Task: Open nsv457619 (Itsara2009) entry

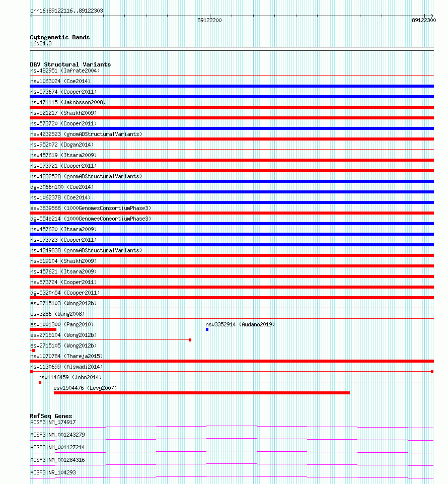Action: tap(63, 155)
